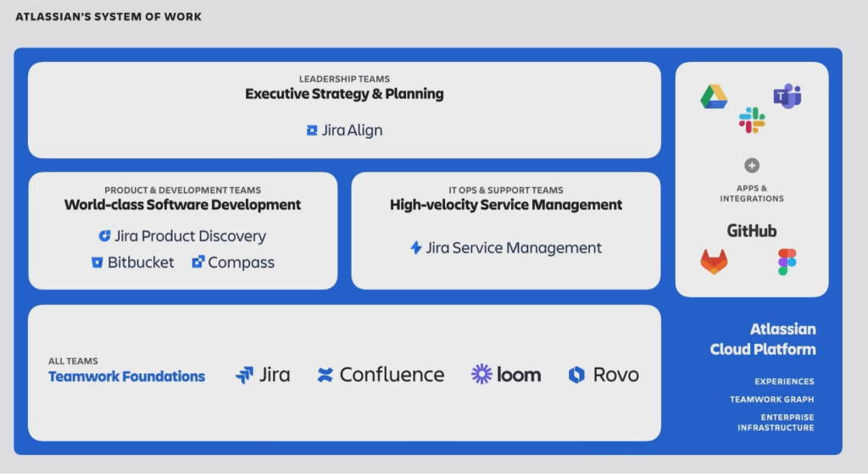This screenshot has width=868, height=476.
Task: Click the Google Drive icon
Action: (714, 97)
